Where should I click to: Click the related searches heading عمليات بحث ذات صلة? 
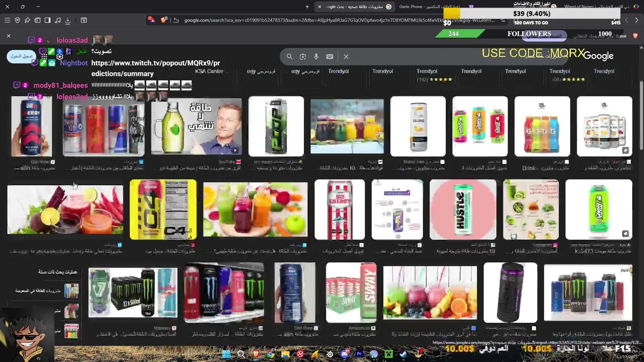[58, 272]
